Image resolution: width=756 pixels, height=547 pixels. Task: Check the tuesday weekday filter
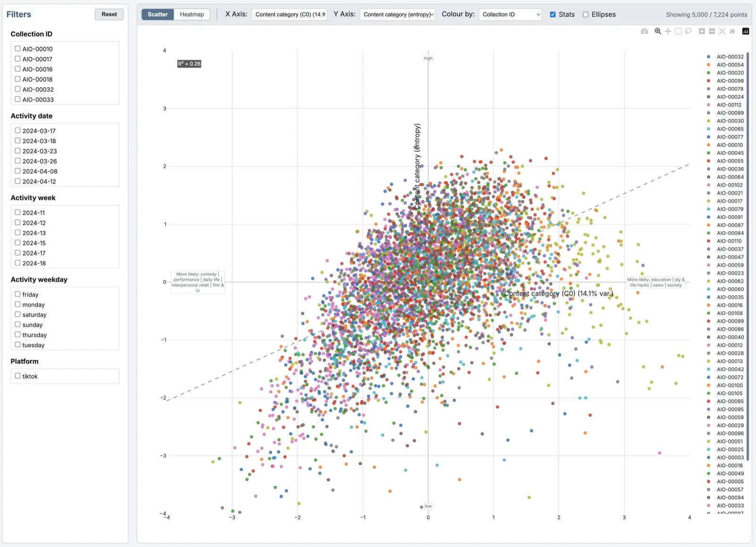click(x=17, y=345)
